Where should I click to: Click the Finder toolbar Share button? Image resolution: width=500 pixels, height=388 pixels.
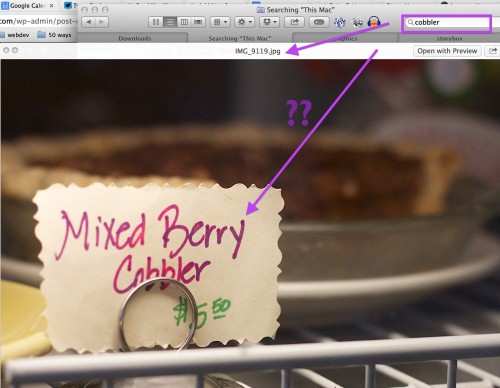click(294, 22)
